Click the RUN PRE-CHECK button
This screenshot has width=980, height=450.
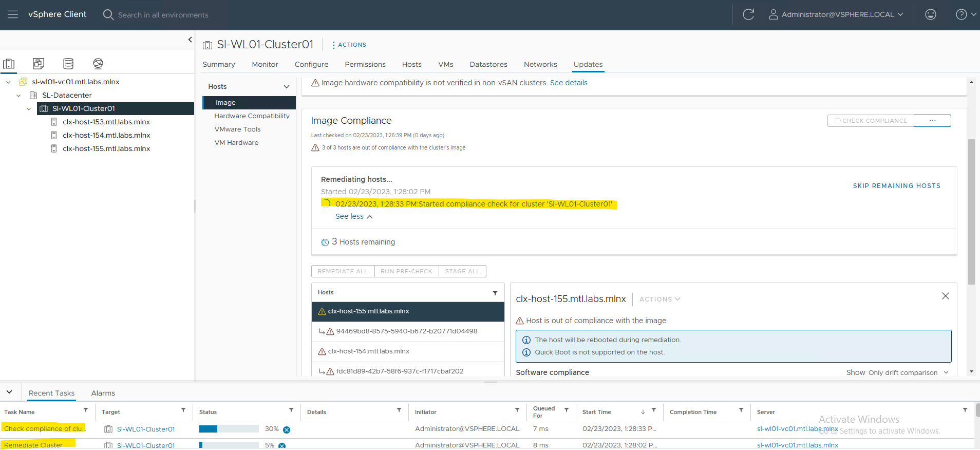[406, 271]
